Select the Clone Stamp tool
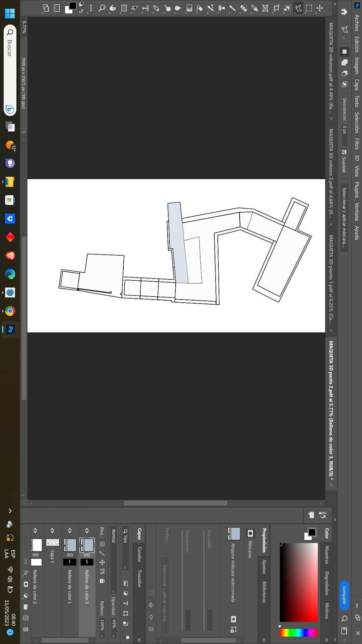 coord(222,8)
